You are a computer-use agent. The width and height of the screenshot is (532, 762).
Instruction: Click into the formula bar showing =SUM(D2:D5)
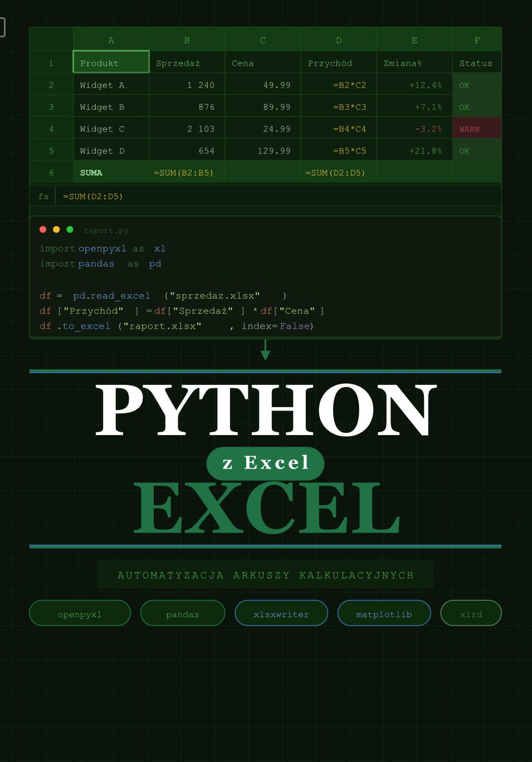279,196
